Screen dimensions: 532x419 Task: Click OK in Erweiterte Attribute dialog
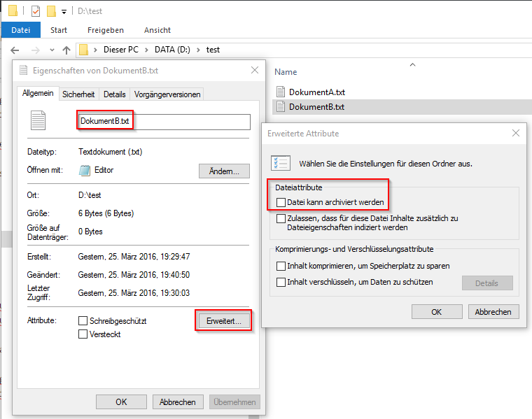tap(437, 312)
